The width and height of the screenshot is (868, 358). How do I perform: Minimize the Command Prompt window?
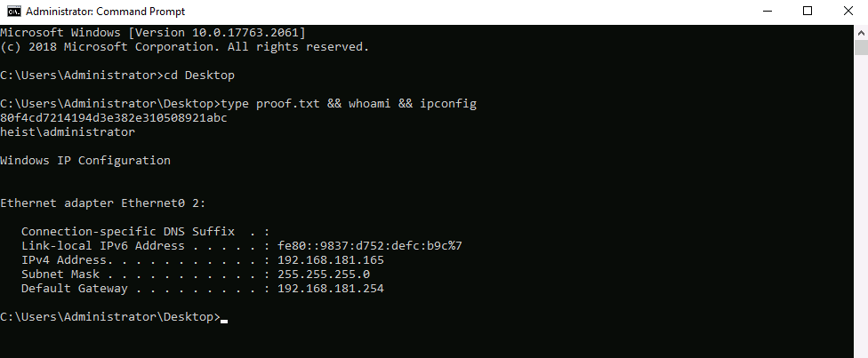pos(767,12)
